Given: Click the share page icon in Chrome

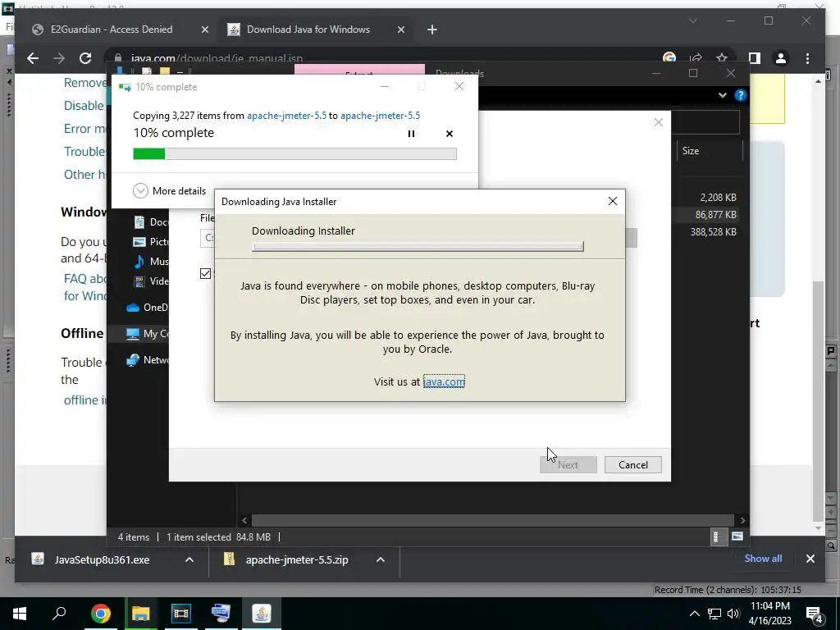Looking at the screenshot, I should 696,58.
